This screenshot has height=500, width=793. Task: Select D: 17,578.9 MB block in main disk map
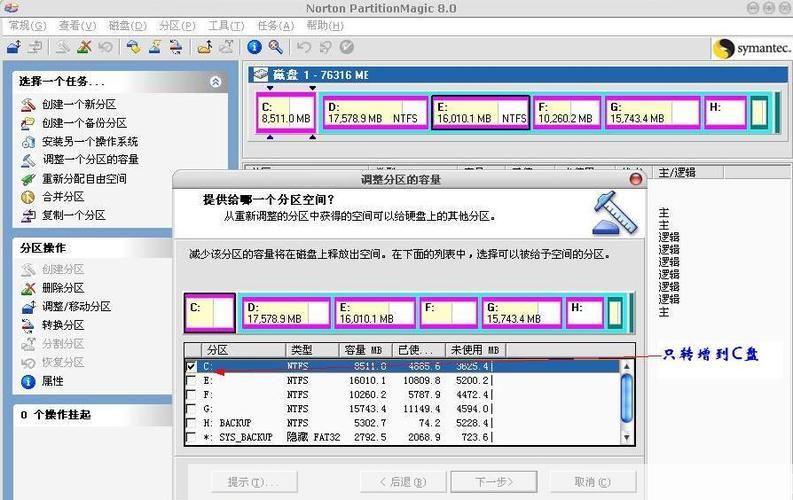click(x=375, y=113)
